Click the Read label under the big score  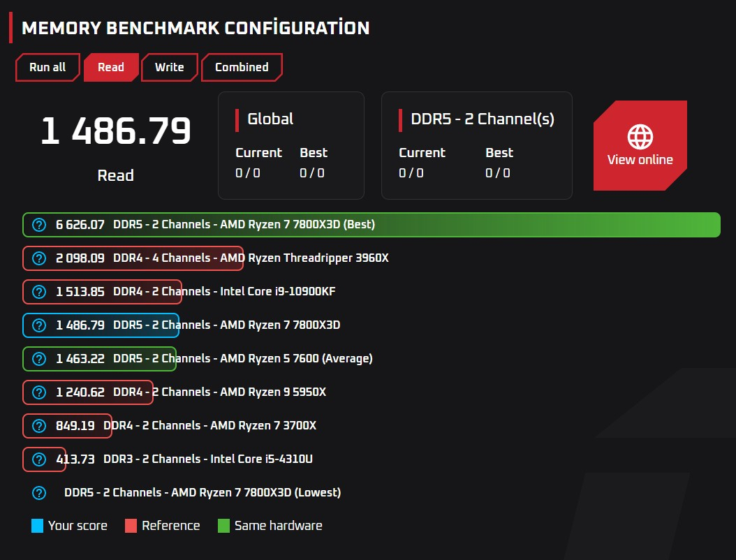pyautogui.click(x=115, y=175)
